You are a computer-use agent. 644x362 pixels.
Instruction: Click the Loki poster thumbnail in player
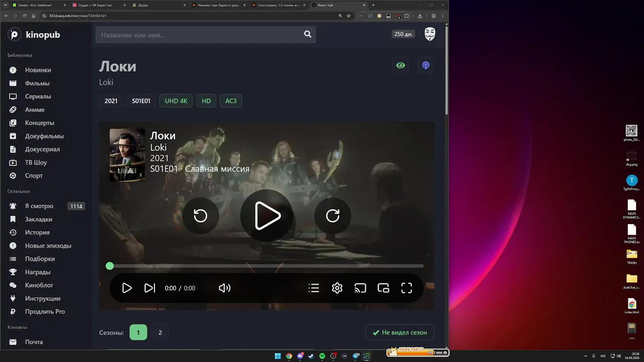click(x=127, y=155)
